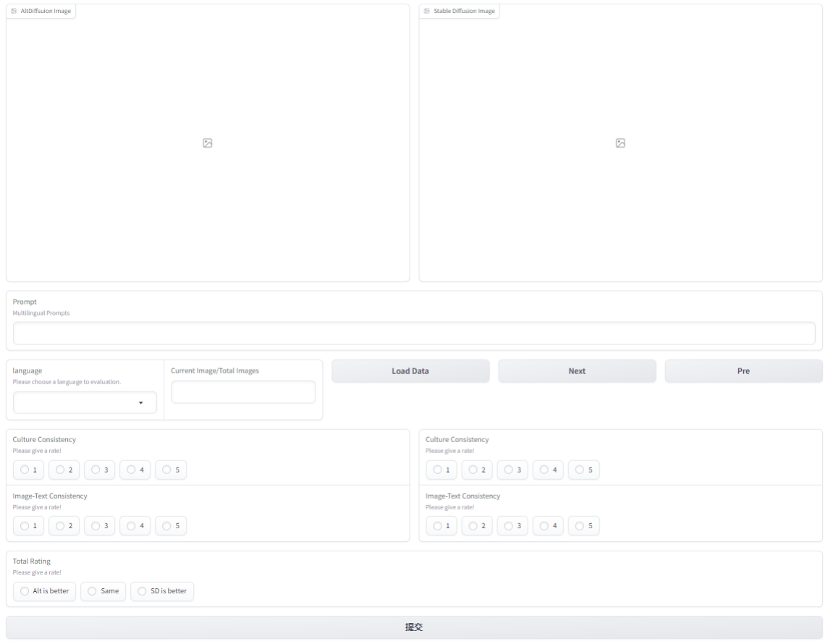Image resolution: width=828 pixels, height=644 pixels.
Task: Click the Load Data button
Action: pos(410,371)
